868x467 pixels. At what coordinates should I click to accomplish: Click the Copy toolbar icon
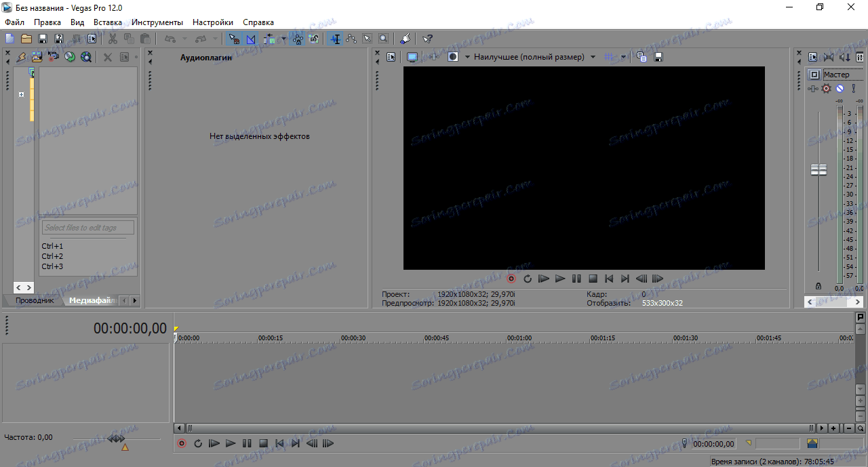tap(129, 39)
